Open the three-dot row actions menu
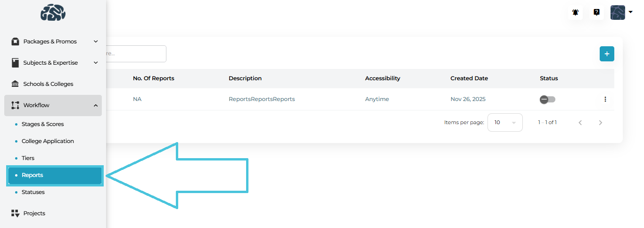The height and width of the screenshot is (228, 644). [605, 99]
